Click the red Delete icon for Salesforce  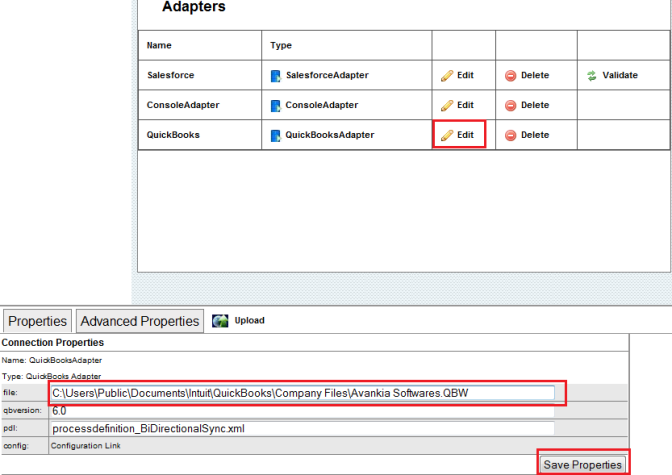click(x=510, y=75)
